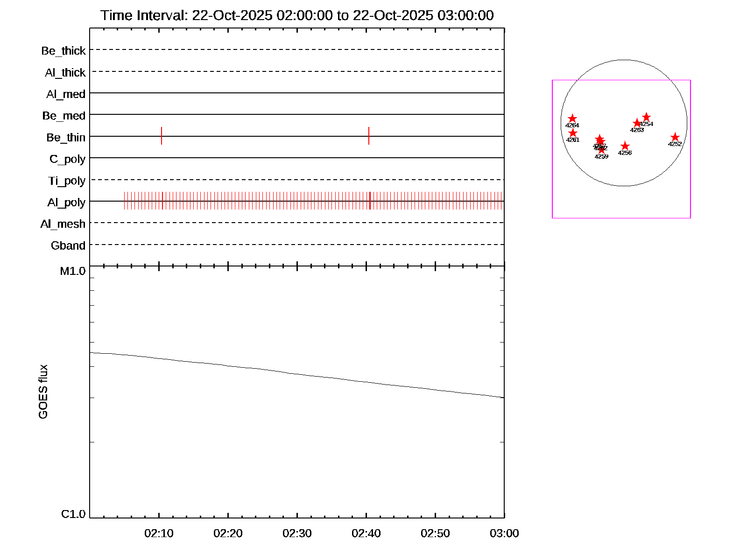Screen dimensions: 747x560
Task: Click the M1.0 flux axis label
Action: (73, 271)
